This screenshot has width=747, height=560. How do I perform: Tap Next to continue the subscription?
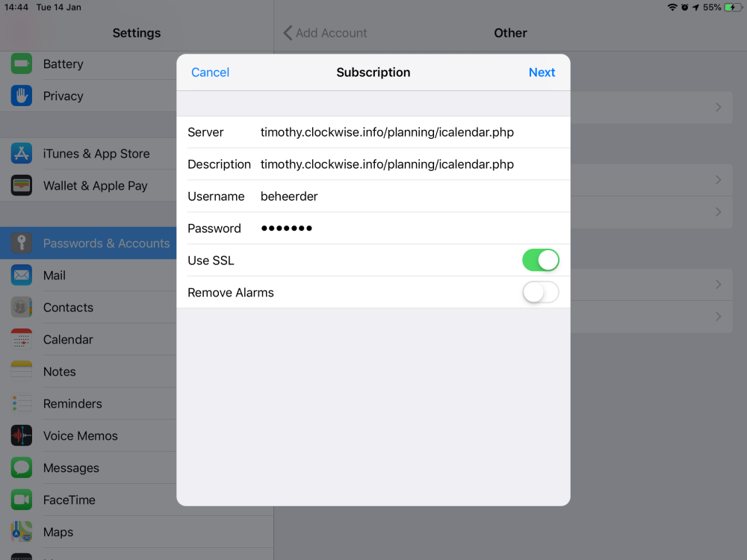click(542, 72)
